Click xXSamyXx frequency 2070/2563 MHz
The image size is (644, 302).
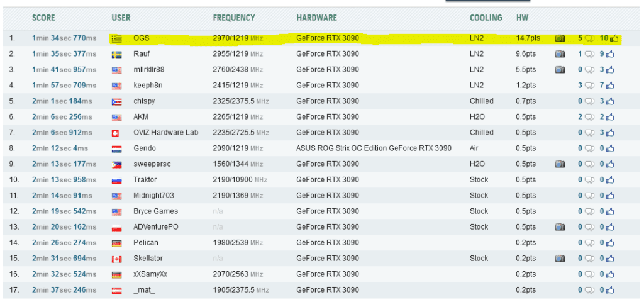pos(238,274)
